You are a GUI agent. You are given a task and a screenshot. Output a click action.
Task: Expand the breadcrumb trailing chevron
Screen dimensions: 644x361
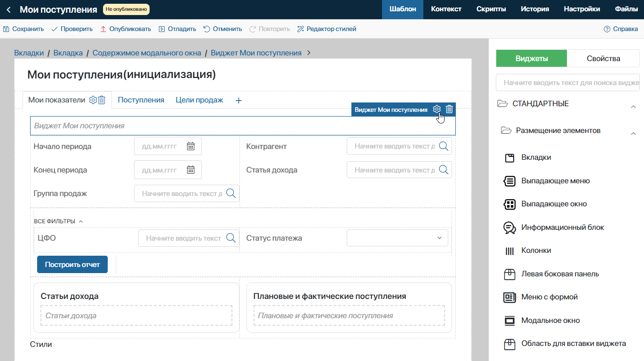(x=309, y=53)
